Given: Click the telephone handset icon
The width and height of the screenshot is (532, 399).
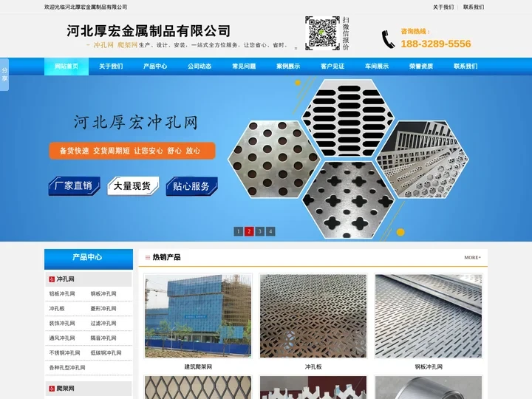Looking at the screenshot, I should click(x=388, y=39).
